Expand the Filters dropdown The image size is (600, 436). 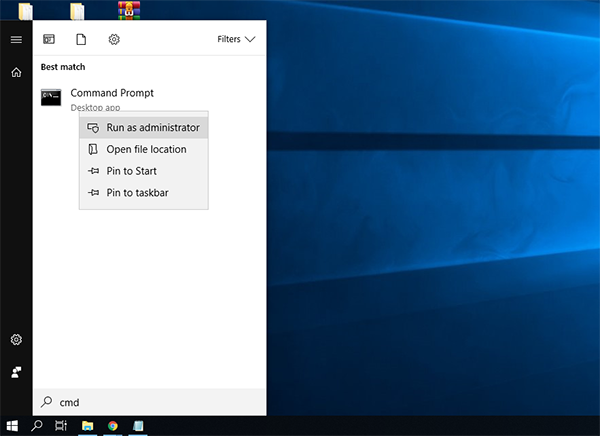[236, 39]
